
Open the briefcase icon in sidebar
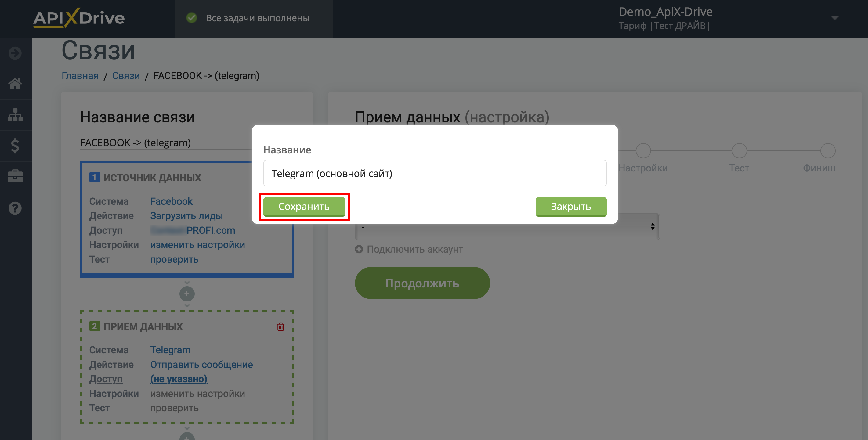pyautogui.click(x=15, y=176)
